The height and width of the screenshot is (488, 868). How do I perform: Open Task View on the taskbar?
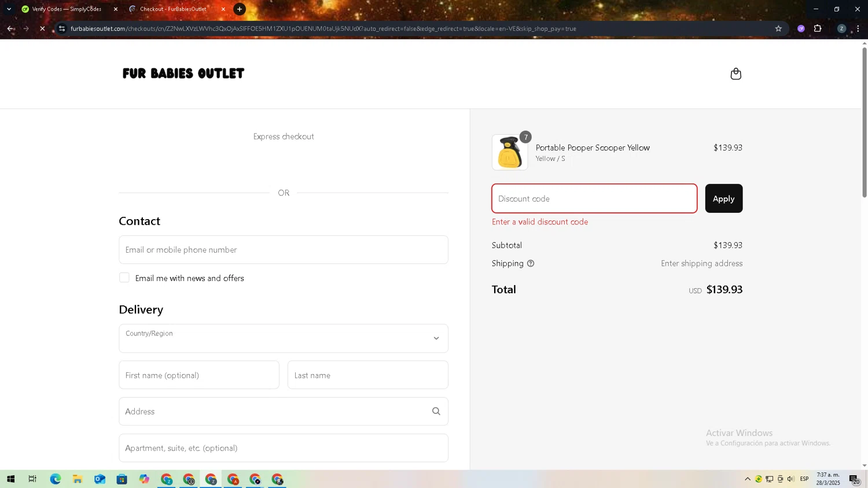point(32,479)
